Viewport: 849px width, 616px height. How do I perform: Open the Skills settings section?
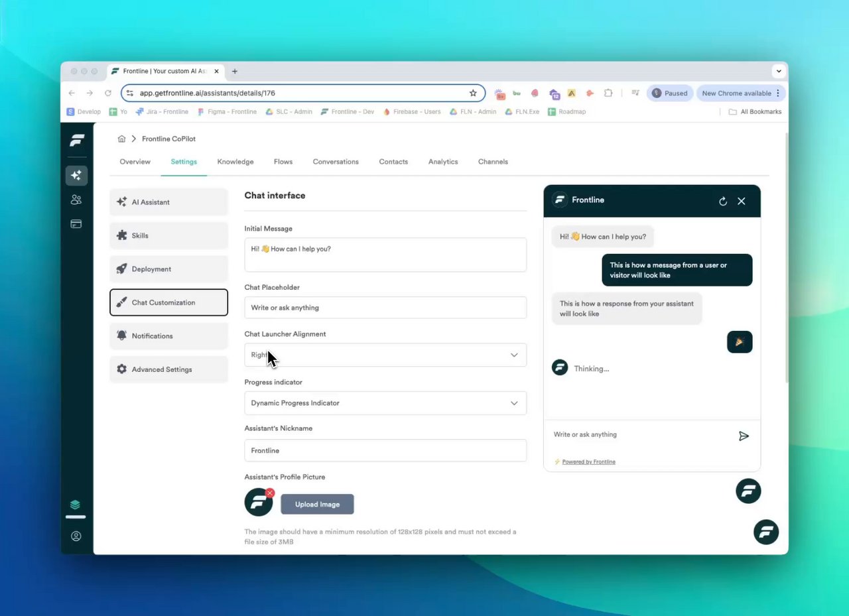[168, 235]
